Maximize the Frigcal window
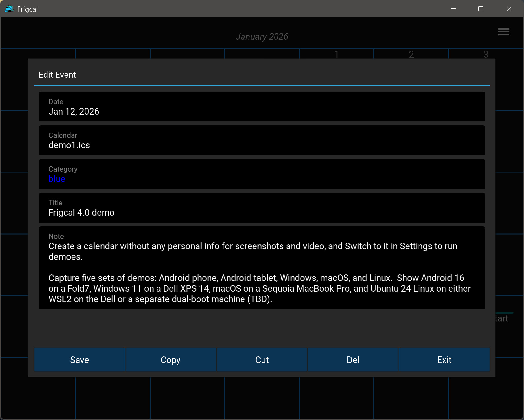 coord(481,9)
